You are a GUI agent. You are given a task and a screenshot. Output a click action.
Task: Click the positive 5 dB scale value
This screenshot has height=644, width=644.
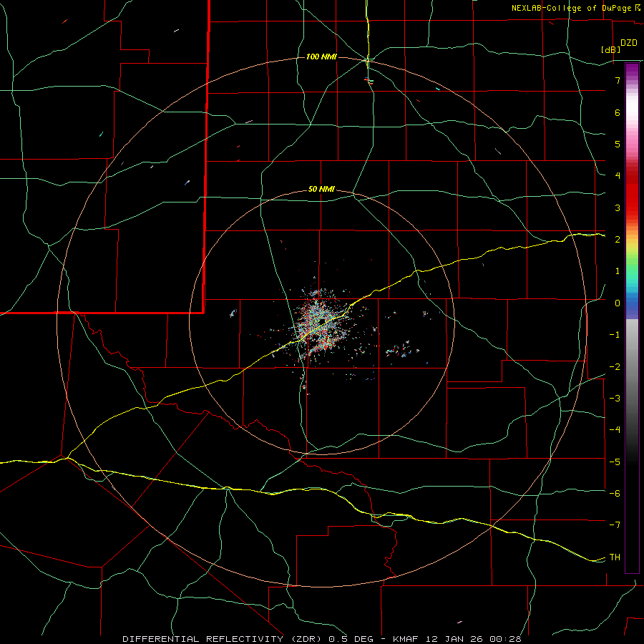tap(618, 144)
